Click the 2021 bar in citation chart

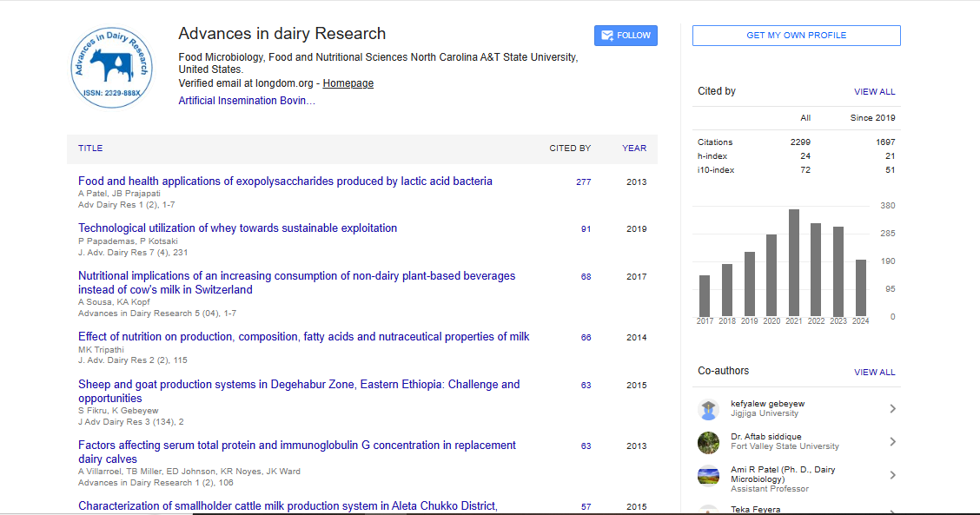(x=793, y=262)
